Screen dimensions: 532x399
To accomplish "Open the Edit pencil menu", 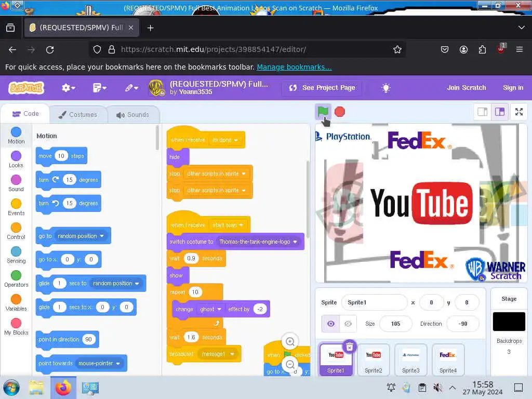I will 131,88.
